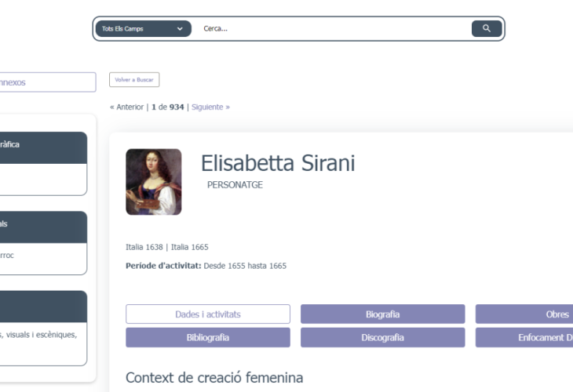Collapse the sidebar panel header ending in 'ràfica'
Image resolution: width=573 pixels, height=392 pixels.
[42, 147]
